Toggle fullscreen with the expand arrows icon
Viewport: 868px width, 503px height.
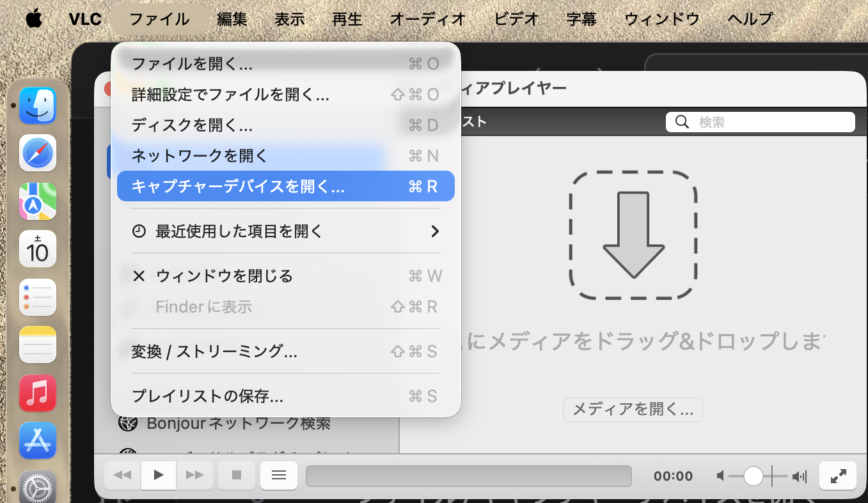point(837,476)
